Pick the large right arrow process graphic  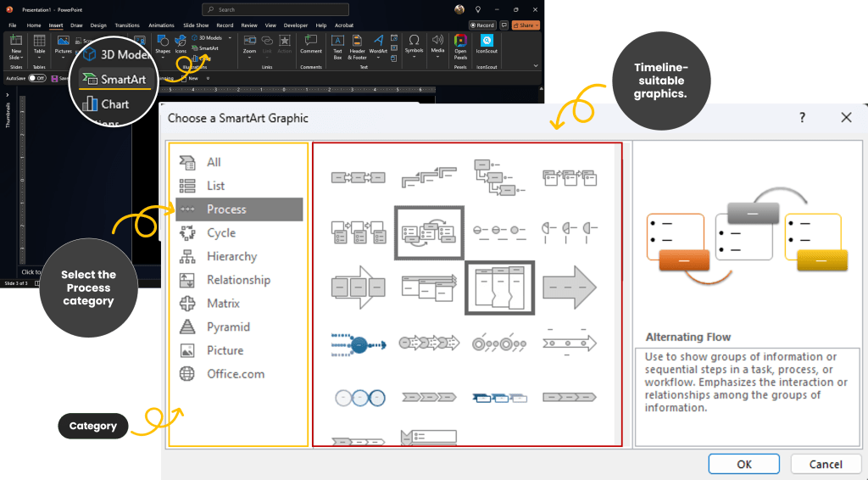click(x=569, y=287)
